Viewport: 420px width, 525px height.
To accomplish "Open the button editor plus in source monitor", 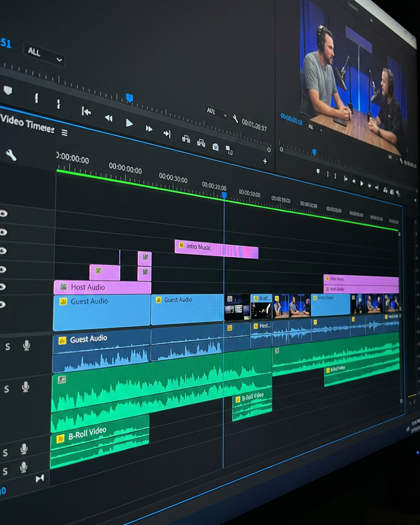I will point(265,161).
